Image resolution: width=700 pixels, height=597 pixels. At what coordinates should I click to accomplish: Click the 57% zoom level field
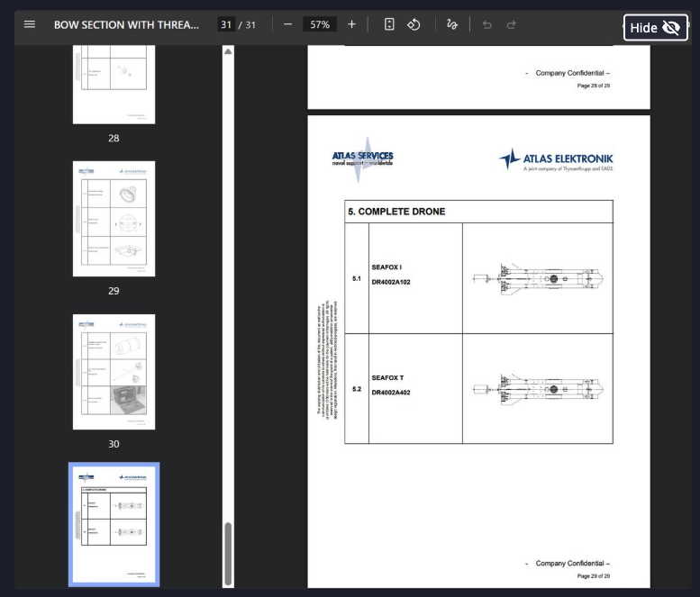point(320,24)
